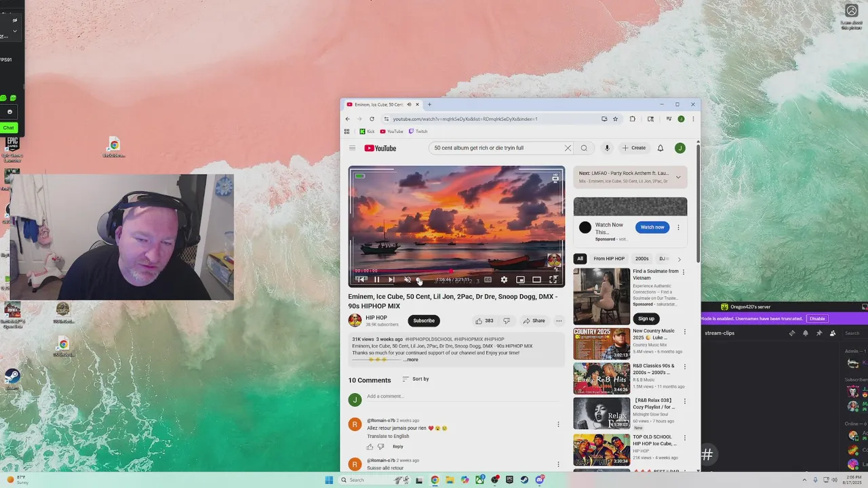Image resolution: width=868 pixels, height=488 pixels.
Task: Select the All filter chip
Action: (580, 259)
